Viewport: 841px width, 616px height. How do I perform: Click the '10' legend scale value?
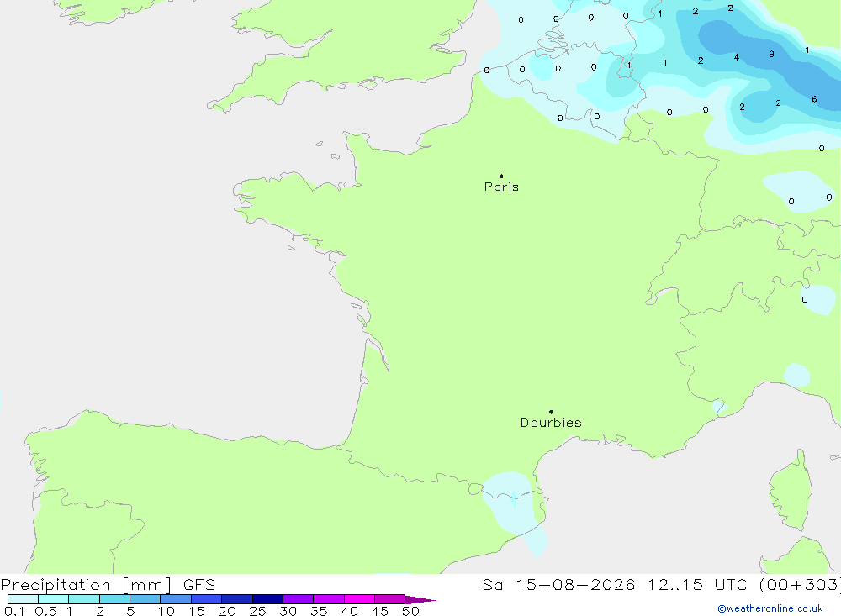(x=167, y=611)
